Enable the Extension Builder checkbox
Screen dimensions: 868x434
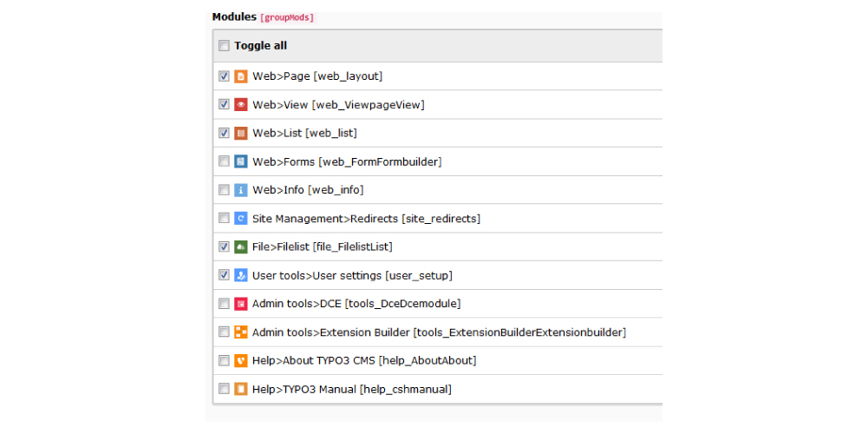224,332
